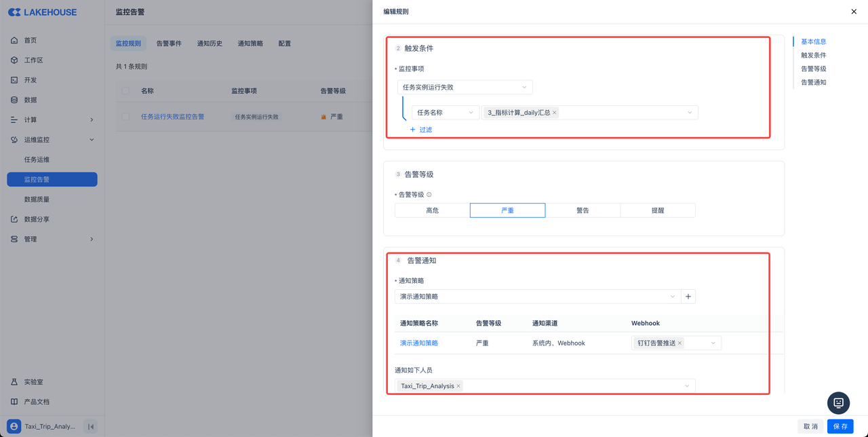The width and height of the screenshot is (868, 437).
Task: Open the 任务实例运行失败 monitor item dropdown
Action: [465, 87]
